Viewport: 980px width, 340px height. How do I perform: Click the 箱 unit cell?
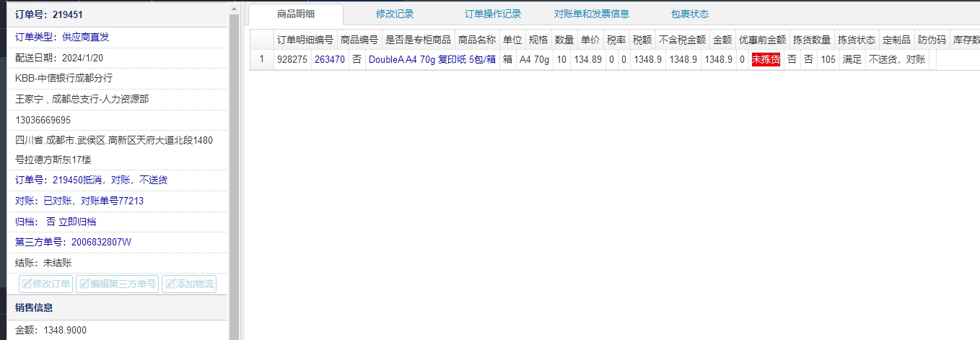pos(508,60)
